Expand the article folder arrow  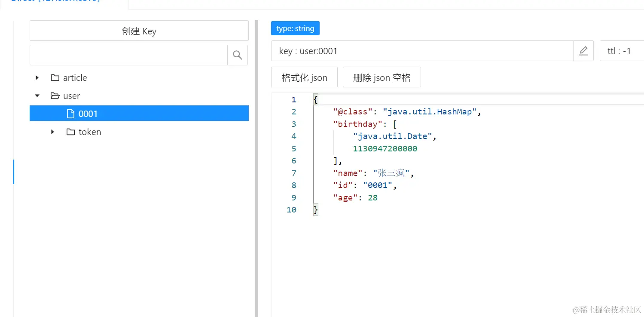point(37,78)
